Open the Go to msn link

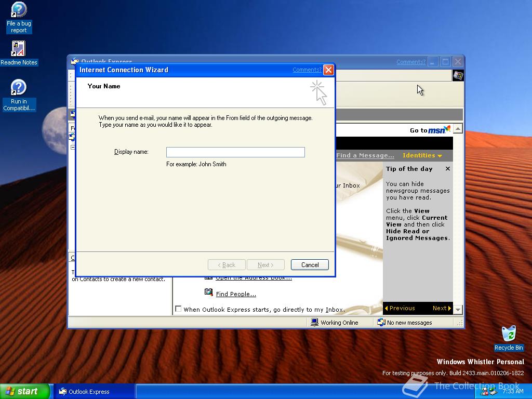[x=430, y=130]
